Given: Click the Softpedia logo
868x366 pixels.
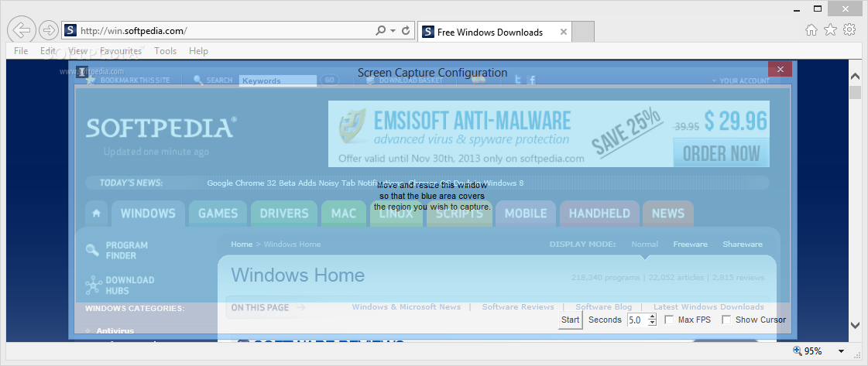Looking at the screenshot, I should pos(161,127).
